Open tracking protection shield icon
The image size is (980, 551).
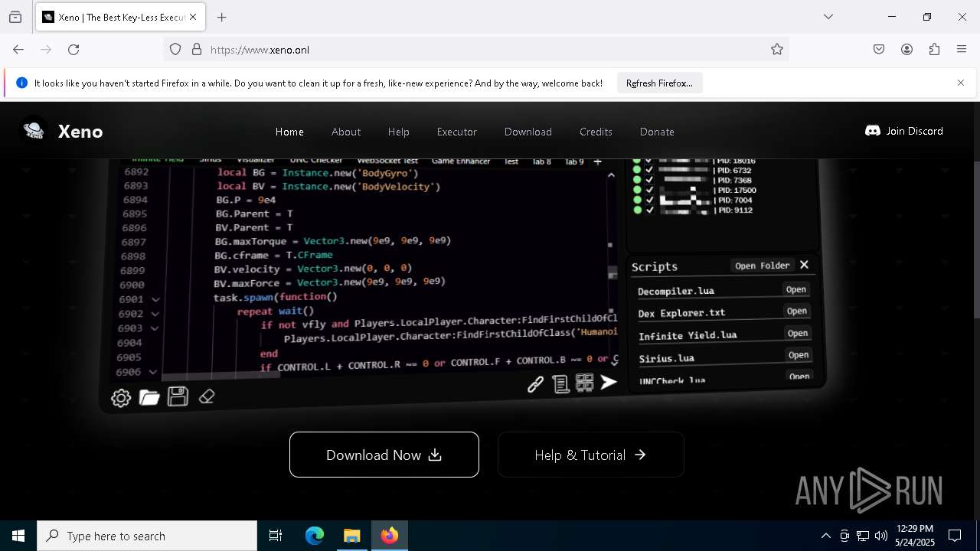175,49
